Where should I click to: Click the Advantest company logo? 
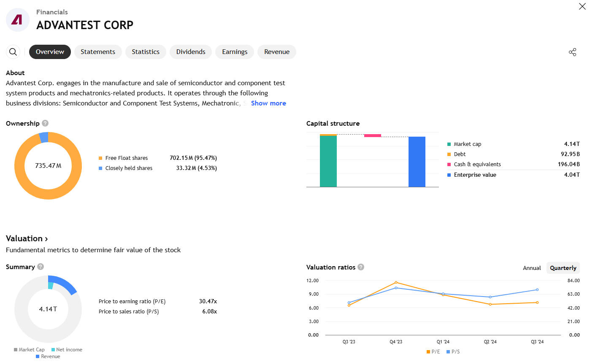pos(18,20)
